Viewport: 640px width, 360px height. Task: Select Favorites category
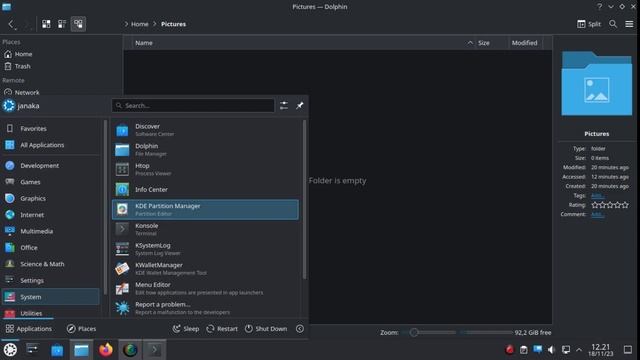click(51, 129)
